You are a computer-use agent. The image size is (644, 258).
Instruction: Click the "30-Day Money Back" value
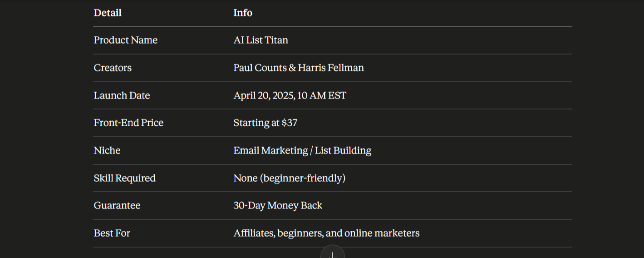click(x=278, y=205)
